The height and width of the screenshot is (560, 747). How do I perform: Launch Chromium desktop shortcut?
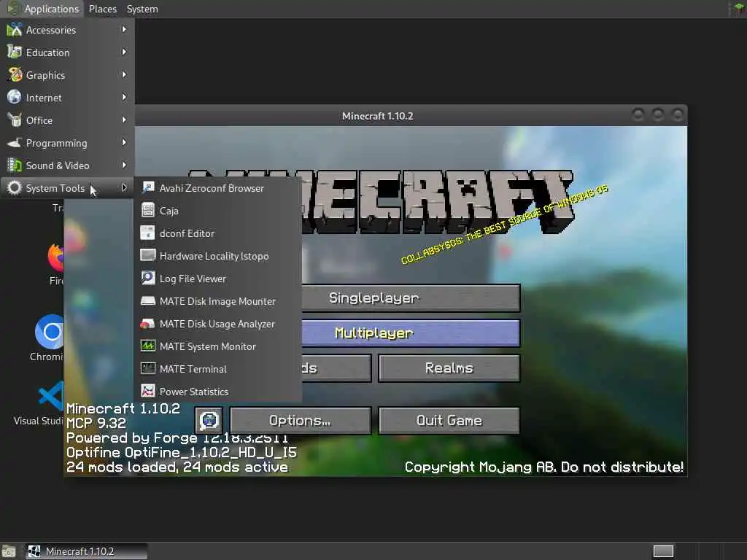50,332
